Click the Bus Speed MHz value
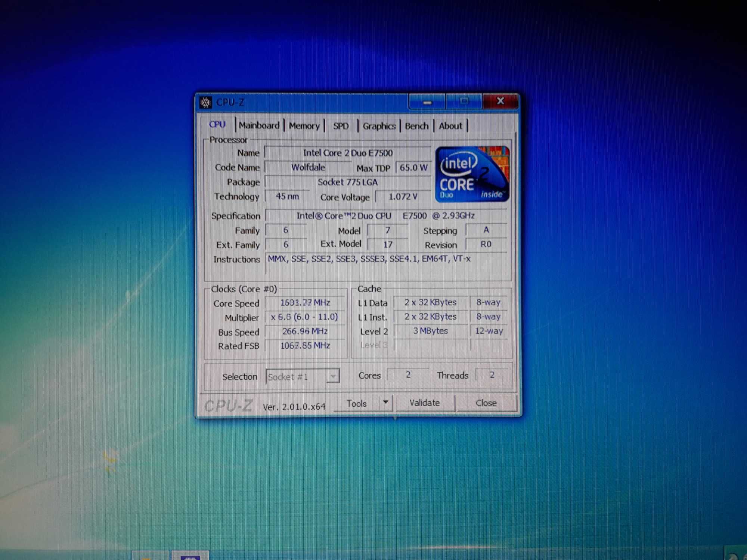The image size is (747, 560). (305, 331)
